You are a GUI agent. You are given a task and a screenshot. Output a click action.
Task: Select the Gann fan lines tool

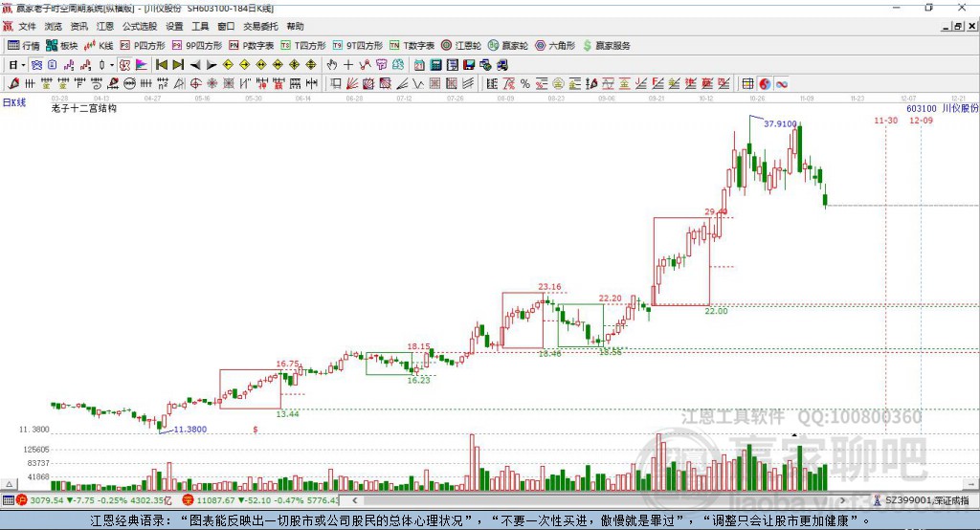coord(352,84)
